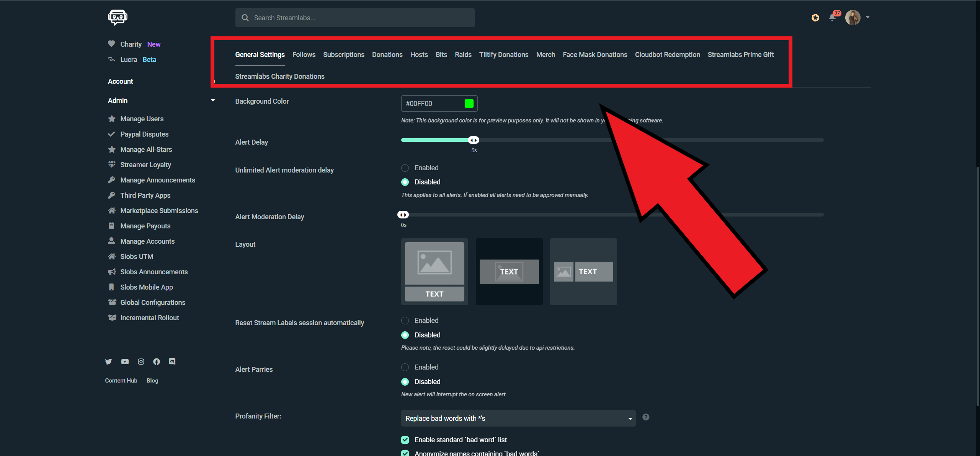Image resolution: width=980 pixels, height=456 pixels.
Task: Click the green background color swatch
Action: click(x=469, y=103)
